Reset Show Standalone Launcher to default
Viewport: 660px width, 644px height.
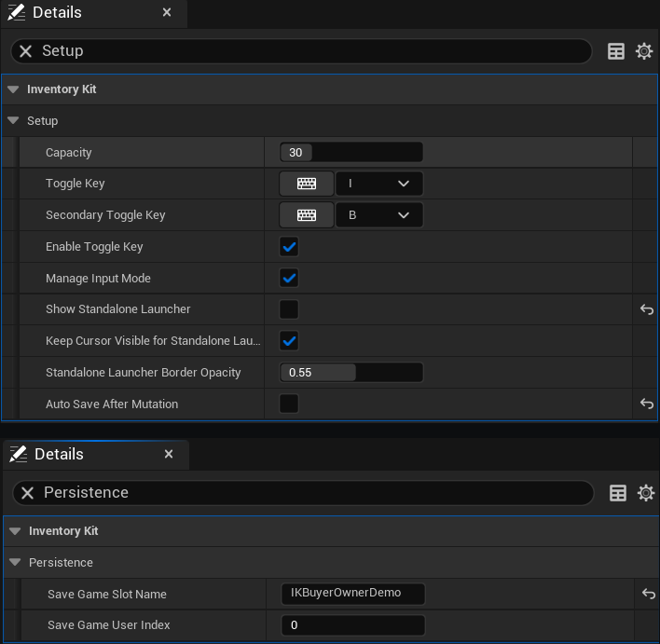(x=647, y=309)
